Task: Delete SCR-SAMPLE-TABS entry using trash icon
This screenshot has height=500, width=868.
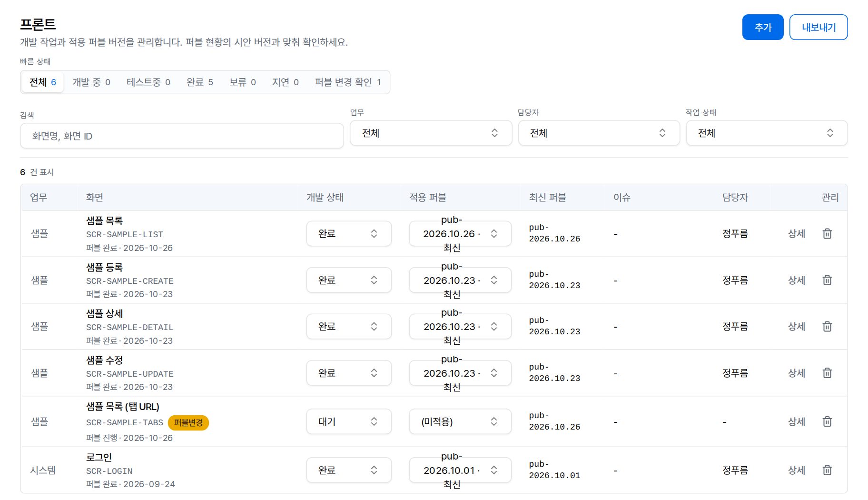Action: (827, 421)
